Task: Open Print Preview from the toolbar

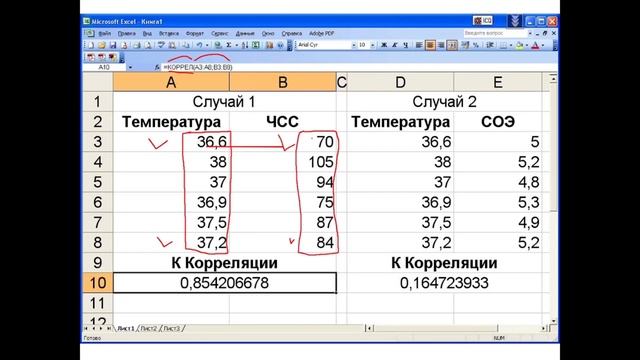Action: tap(148, 45)
